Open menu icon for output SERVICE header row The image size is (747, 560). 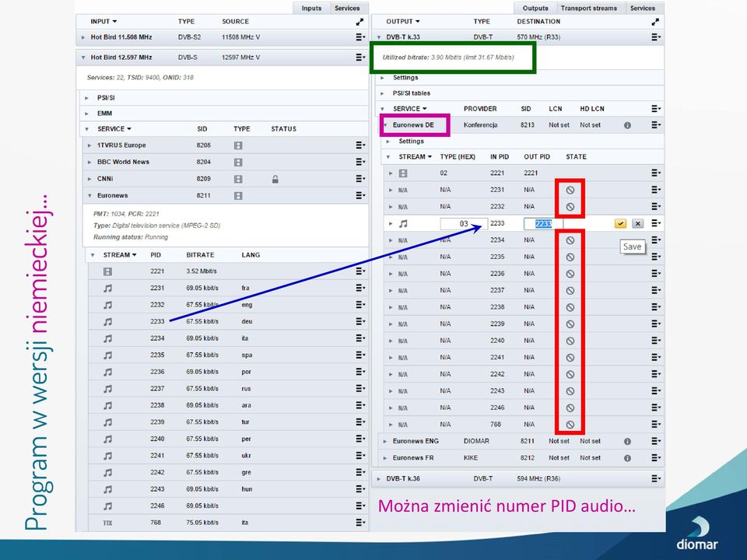coord(656,109)
